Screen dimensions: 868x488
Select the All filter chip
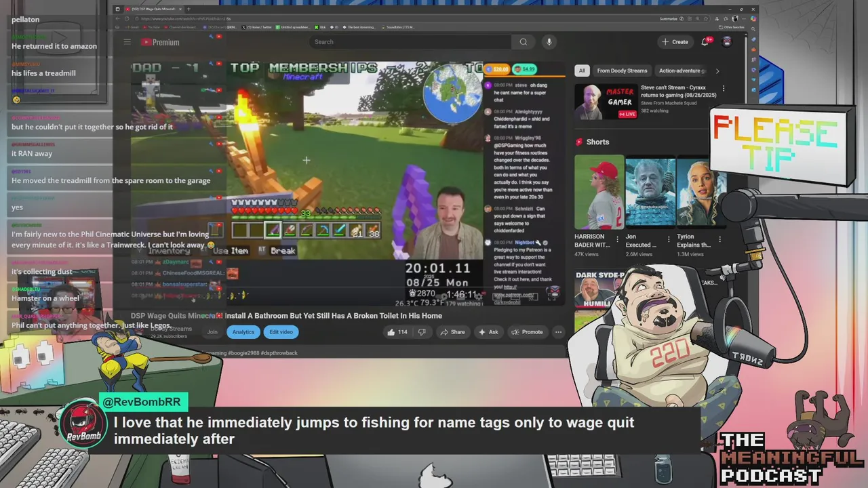582,70
